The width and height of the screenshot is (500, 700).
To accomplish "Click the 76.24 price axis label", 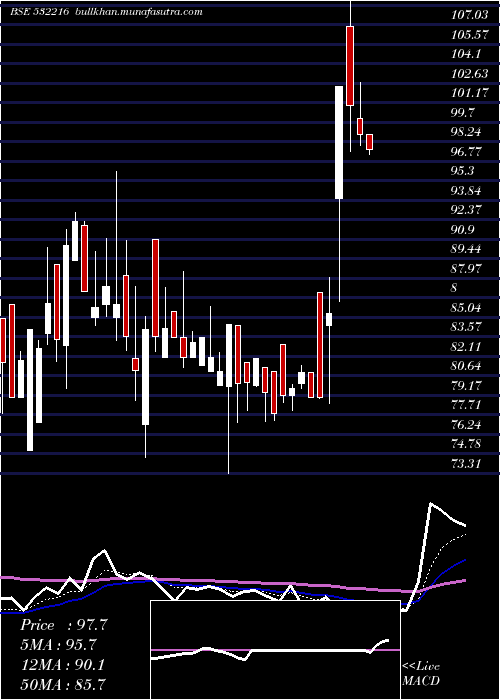I will click(466, 425).
